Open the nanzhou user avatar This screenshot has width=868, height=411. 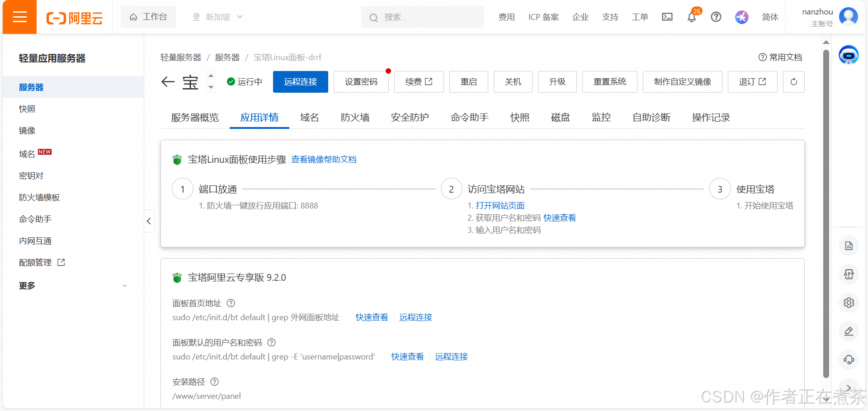[x=849, y=17]
